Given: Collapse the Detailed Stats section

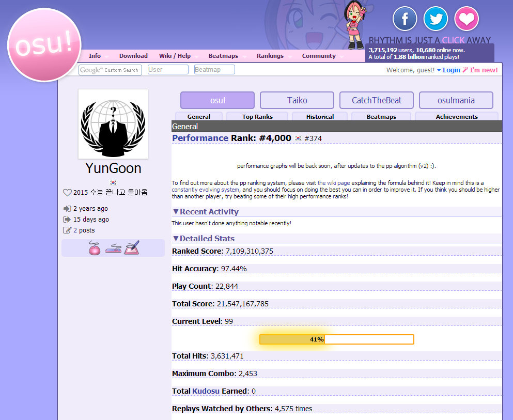Looking at the screenshot, I should pyautogui.click(x=204, y=239).
